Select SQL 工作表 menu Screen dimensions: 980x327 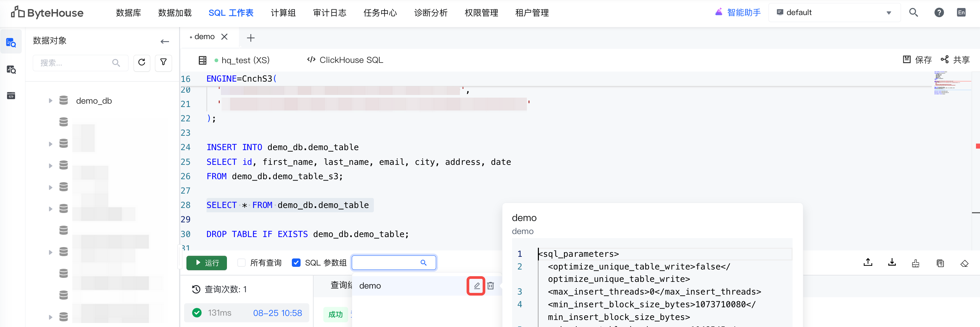coord(231,13)
